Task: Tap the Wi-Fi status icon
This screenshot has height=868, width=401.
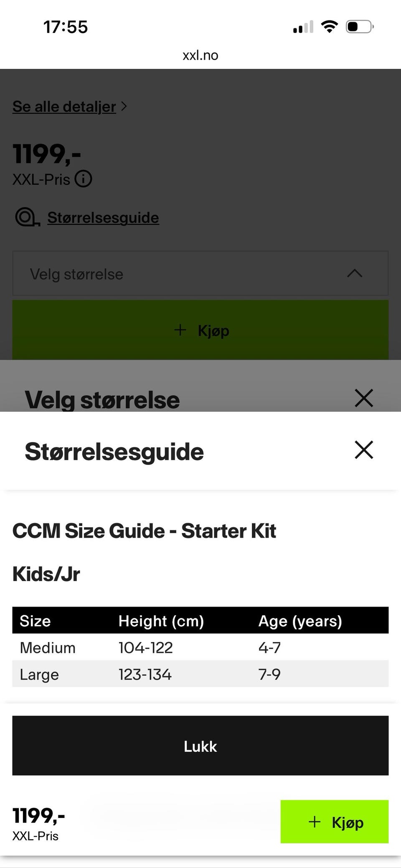Action: tap(329, 27)
